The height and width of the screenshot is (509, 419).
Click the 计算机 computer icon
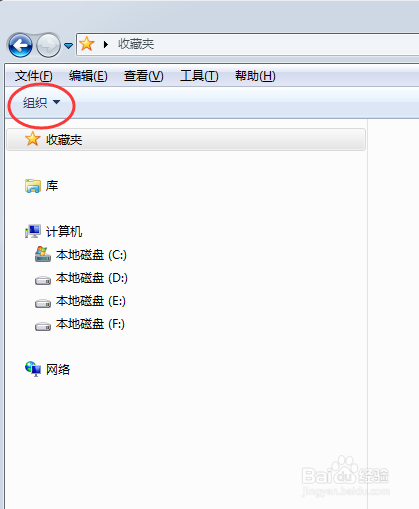pos(33,231)
